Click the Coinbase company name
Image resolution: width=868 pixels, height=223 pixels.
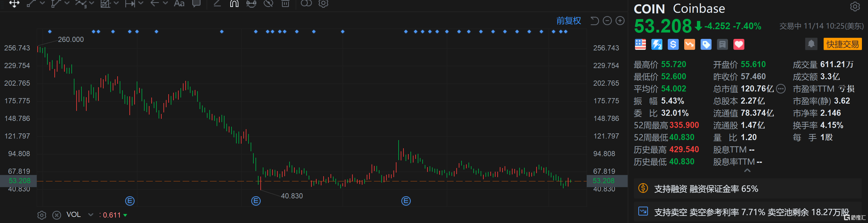tap(699, 9)
